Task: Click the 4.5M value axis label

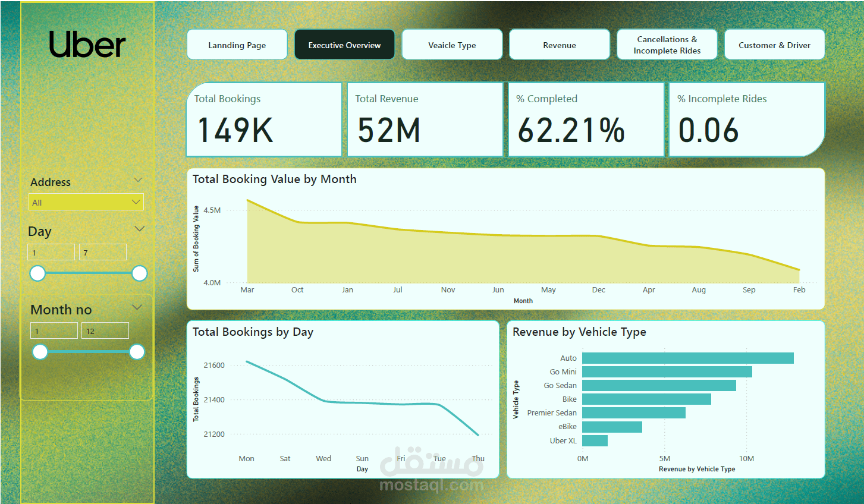Action: pos(212,210)
